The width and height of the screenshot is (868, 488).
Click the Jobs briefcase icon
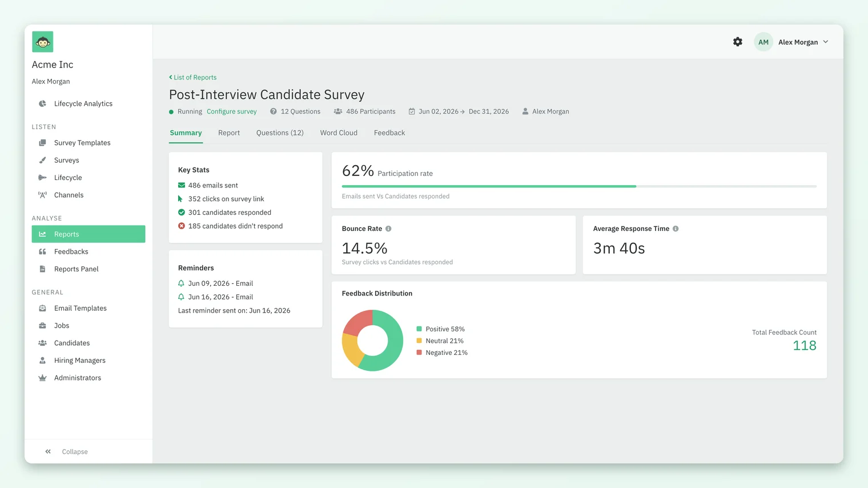tap(42, 326)
